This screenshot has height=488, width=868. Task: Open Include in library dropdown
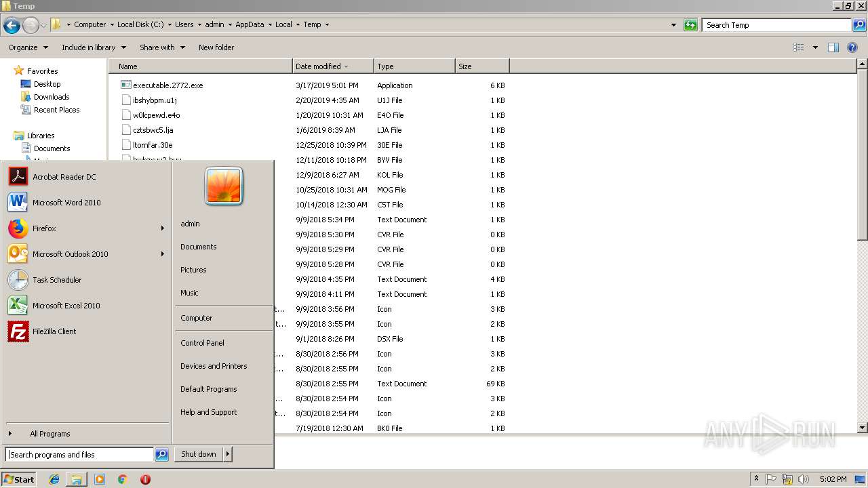click(x=94, y=47)
